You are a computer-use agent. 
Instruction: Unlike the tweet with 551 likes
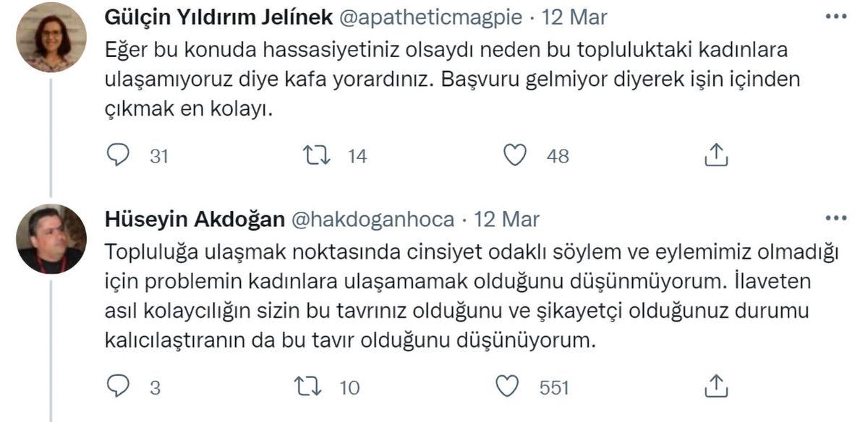pyautogui.click(x=508, y=387)
